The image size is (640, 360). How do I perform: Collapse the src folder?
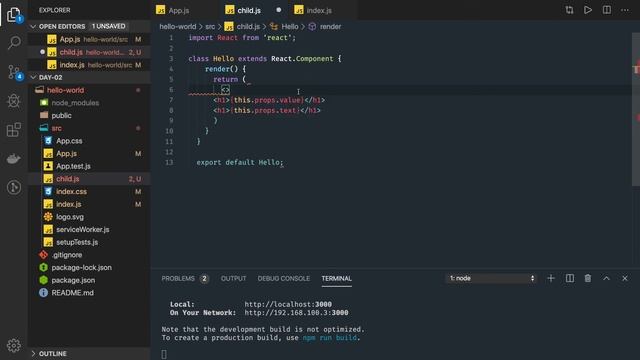[x=89, y=128]
